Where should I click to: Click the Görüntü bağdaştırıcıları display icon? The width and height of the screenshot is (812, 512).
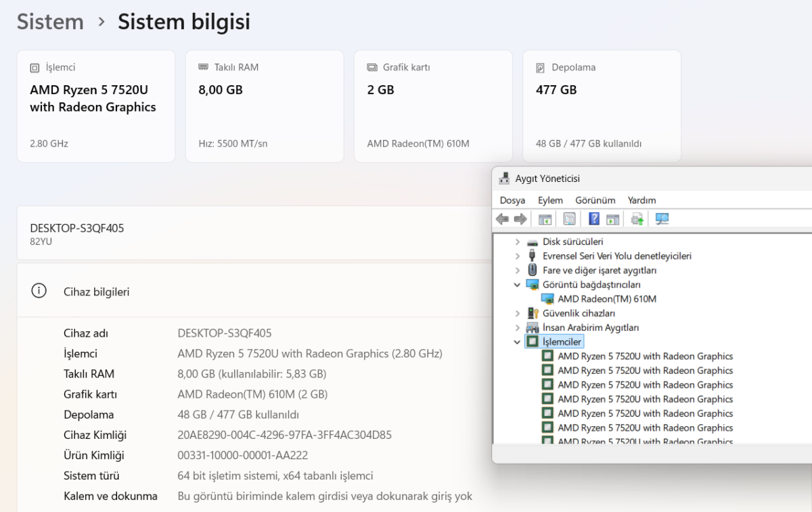[x=533, y=285]
